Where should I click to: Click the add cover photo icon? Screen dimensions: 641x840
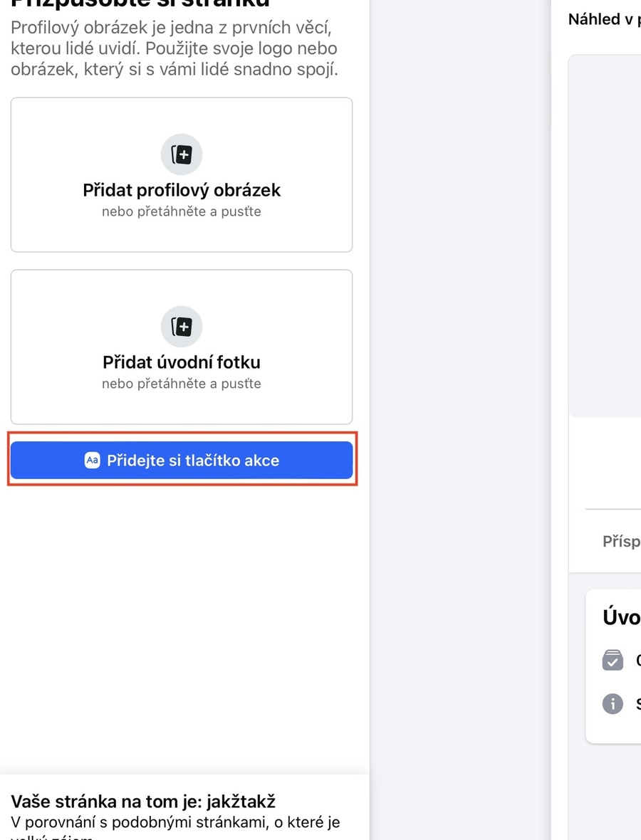(x=182, y=326)
